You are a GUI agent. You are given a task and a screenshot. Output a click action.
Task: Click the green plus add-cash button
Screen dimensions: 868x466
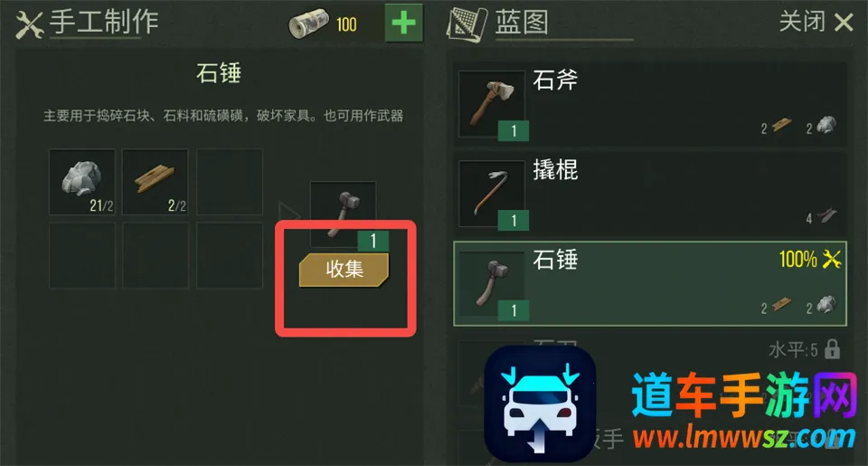click(403, 24)
